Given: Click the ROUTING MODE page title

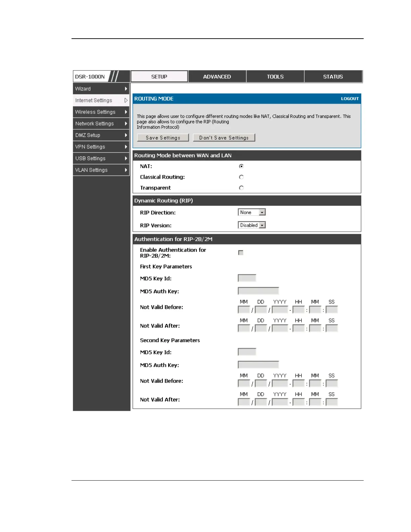Looking at the screenshot, I should [154, 99].
